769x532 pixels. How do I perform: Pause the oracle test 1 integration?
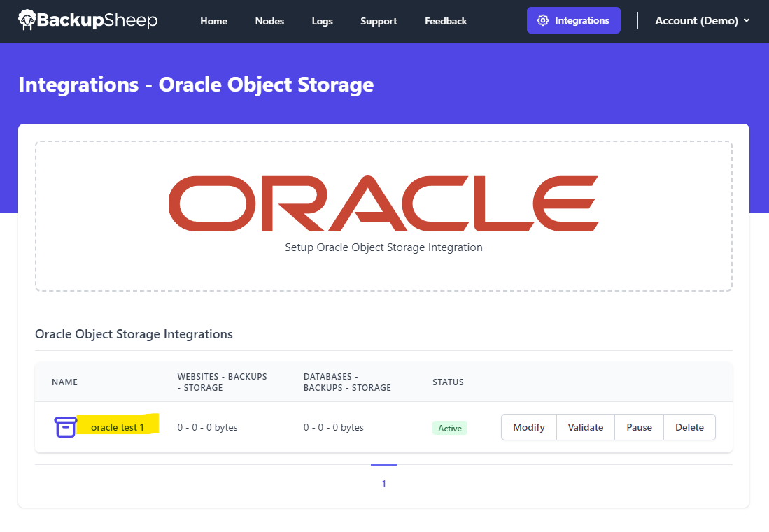click(x=639, y=427)
